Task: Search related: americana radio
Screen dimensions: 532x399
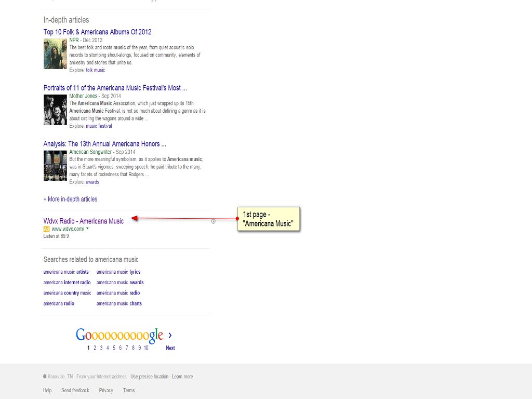Action: [59, 303]
